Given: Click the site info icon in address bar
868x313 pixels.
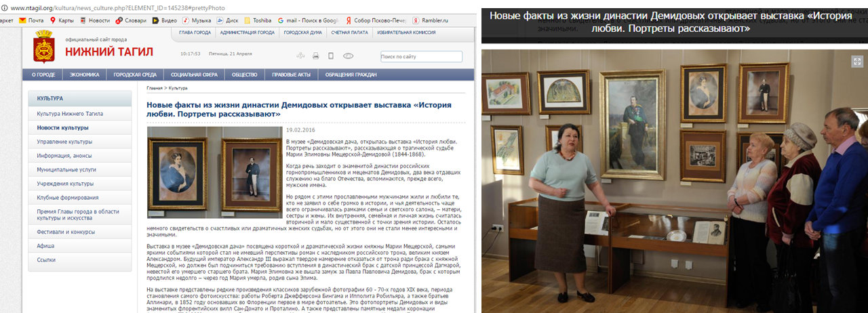Looking at the screenshot, I should pos(4,7).
